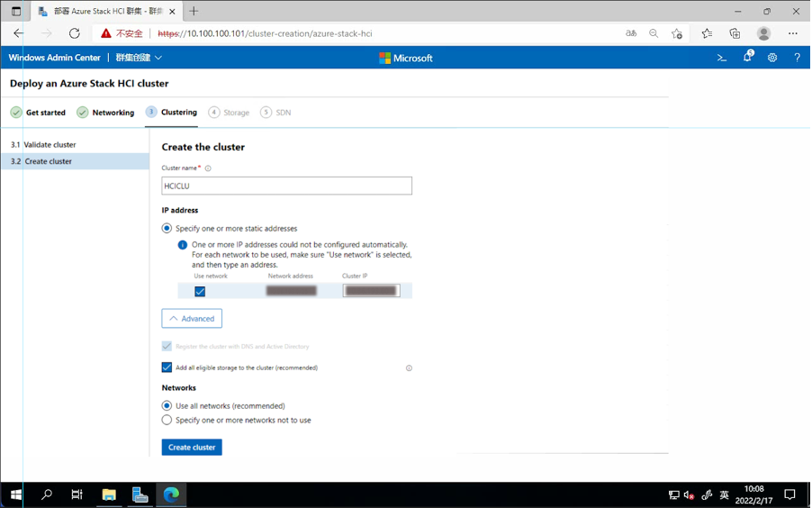Open the read aloud/translate icon
This screenshot has width=812, height=508.
coord(631,33)
